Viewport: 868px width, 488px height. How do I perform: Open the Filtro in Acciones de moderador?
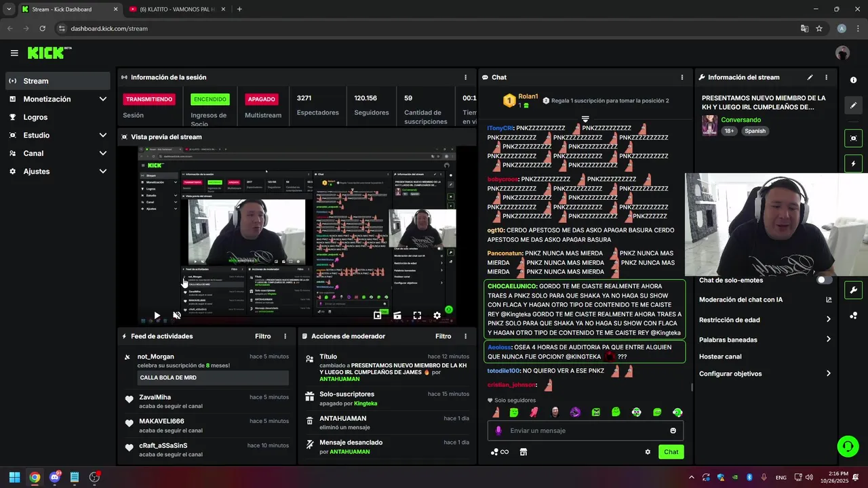tap(443, 336)
